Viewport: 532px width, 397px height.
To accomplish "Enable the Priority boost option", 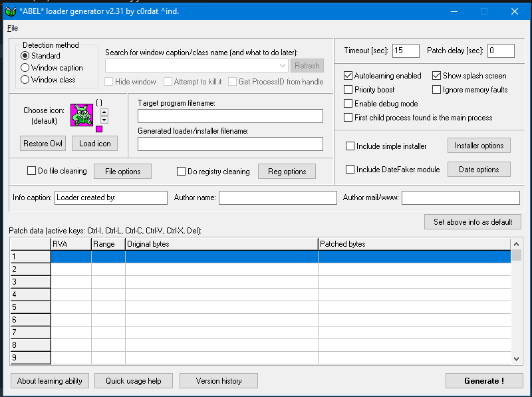I will pos(348,90).
